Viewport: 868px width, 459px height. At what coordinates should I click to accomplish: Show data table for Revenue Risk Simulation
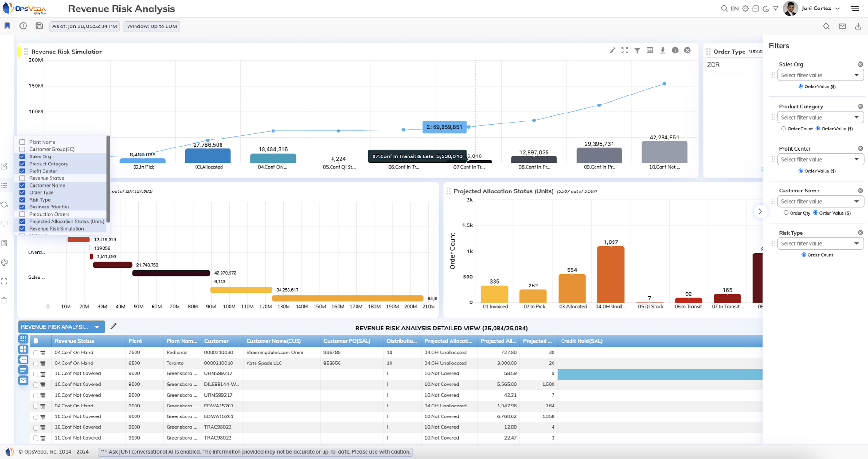(x=650, y=50)
